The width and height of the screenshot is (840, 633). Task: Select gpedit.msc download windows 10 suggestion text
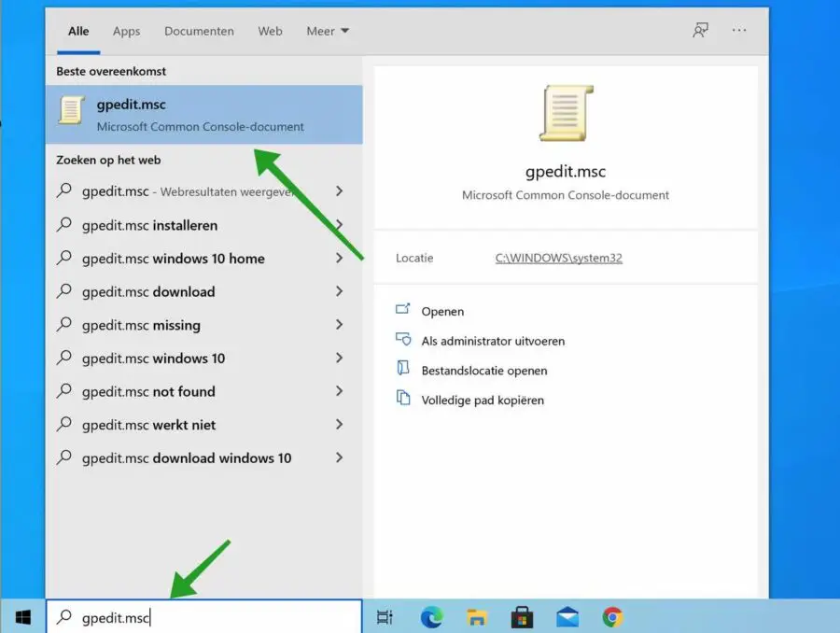pyautogui.click(x=187, y=458)
